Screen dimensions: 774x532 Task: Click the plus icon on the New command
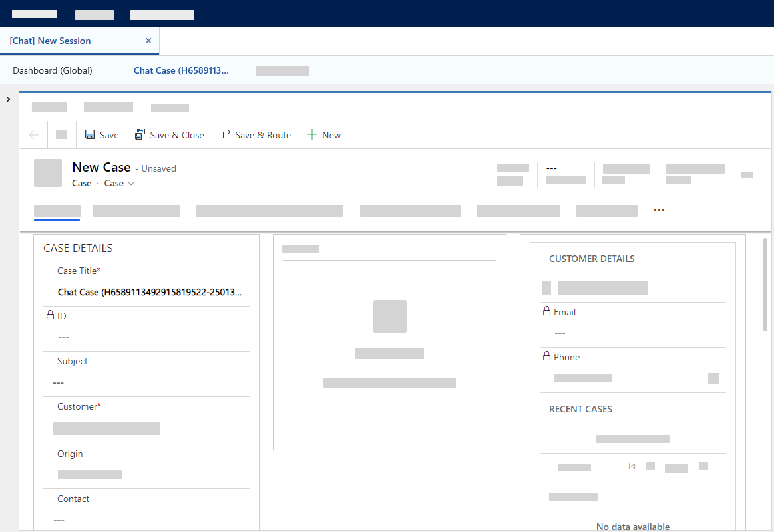click(311, 134)
